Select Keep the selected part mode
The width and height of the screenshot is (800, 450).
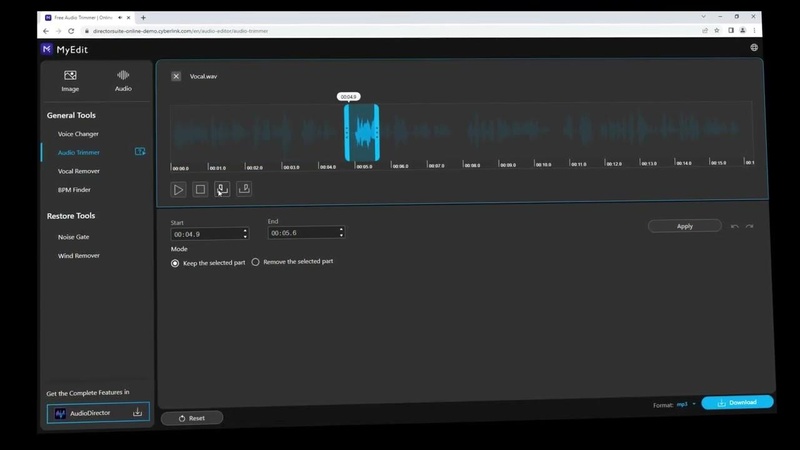click(175, 263)
